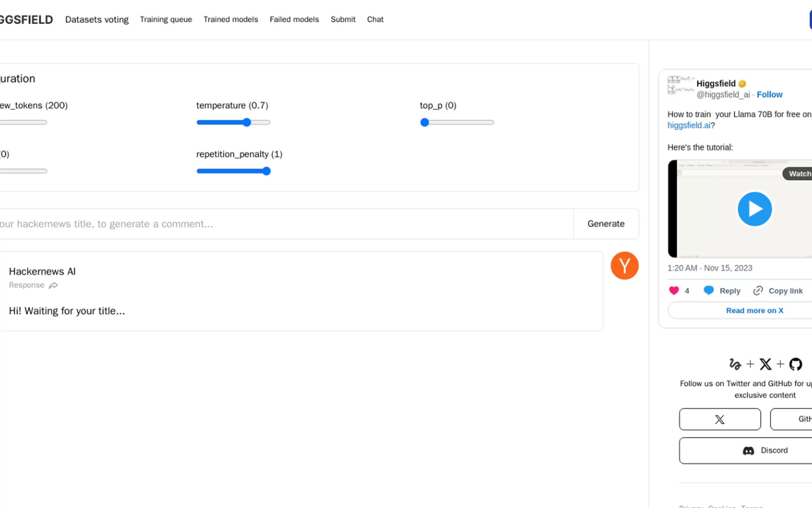
Task: Open Trained models page
Action: (x=230, y=20)
